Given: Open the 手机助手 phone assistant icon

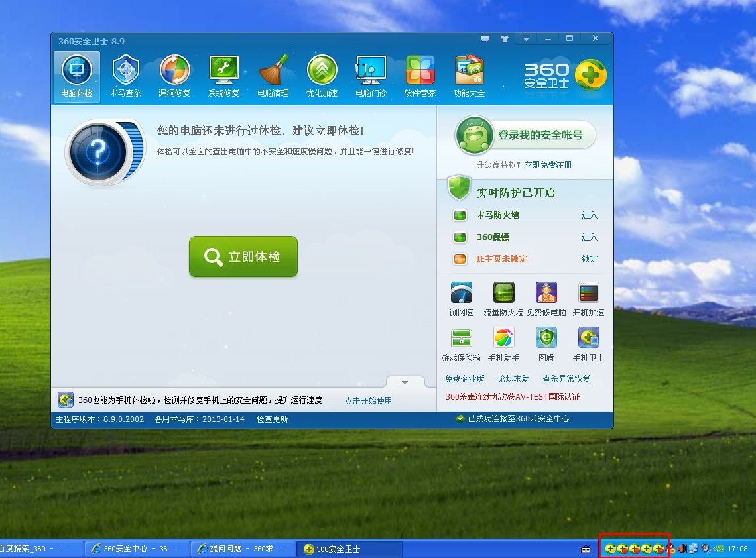Looking at the screenshot, I should pyautogui.click(x=503, y=344).
